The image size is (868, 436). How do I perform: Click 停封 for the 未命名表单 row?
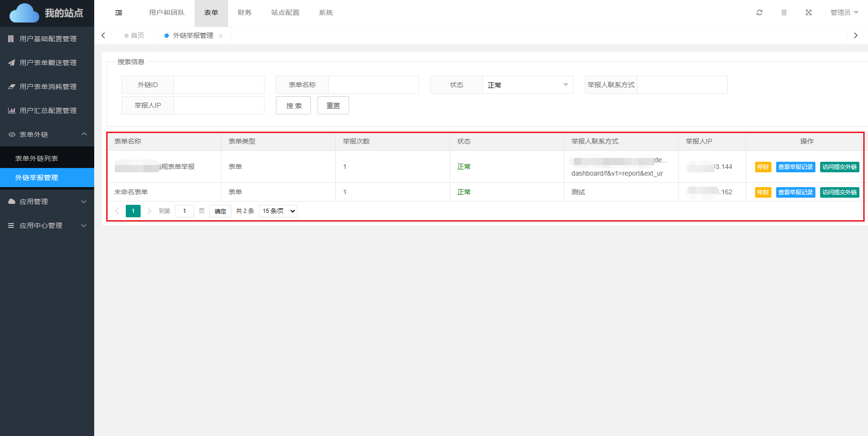(763, 192)
